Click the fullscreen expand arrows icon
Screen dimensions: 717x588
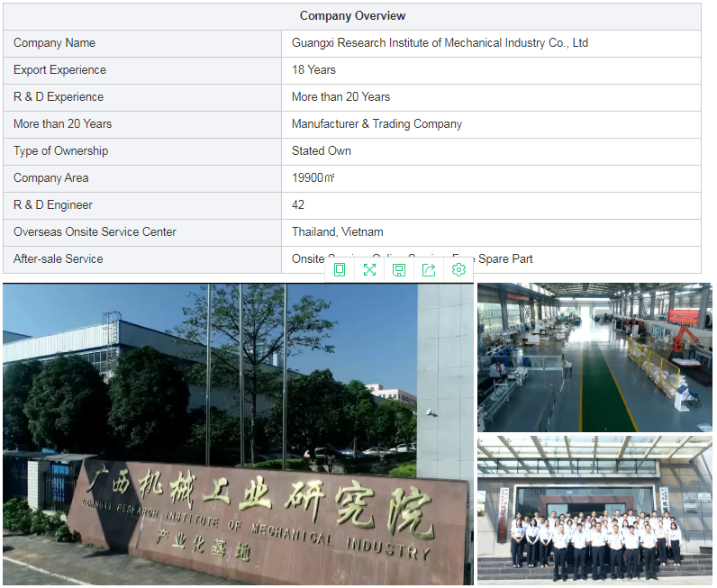pyautogui.click(x=369, y=270)
